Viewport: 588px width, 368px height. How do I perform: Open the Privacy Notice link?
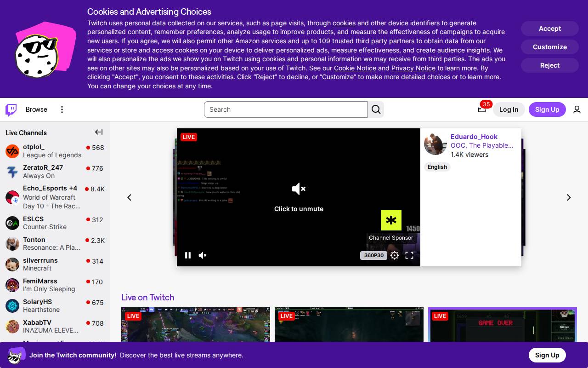pyautogui.click(x=413, y=68)
